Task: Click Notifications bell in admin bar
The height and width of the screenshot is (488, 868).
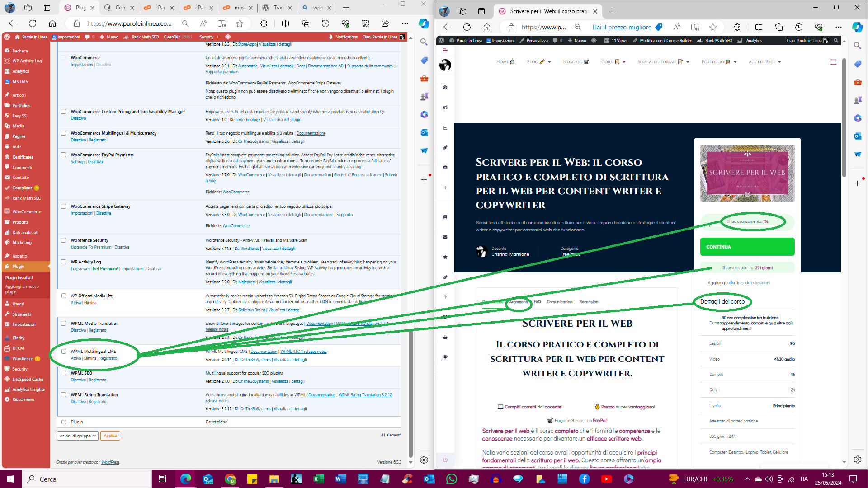Action: click(331, 37)
